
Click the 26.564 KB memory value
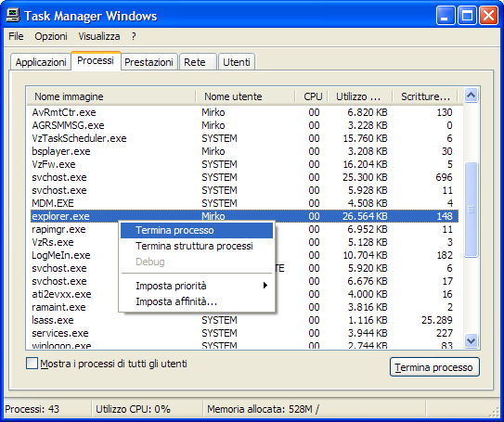[365, 216]
